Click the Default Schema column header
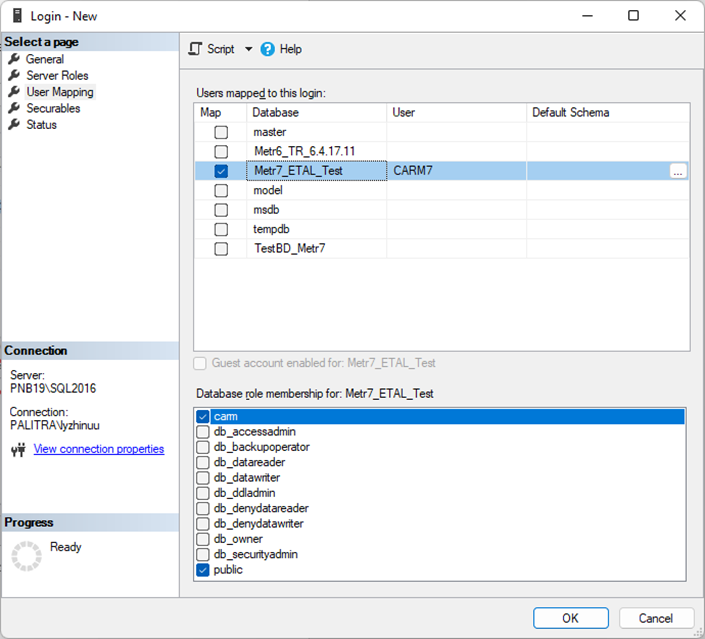This screenshot has width=705, height=639. pyautogui.click(x=608, y=112)
